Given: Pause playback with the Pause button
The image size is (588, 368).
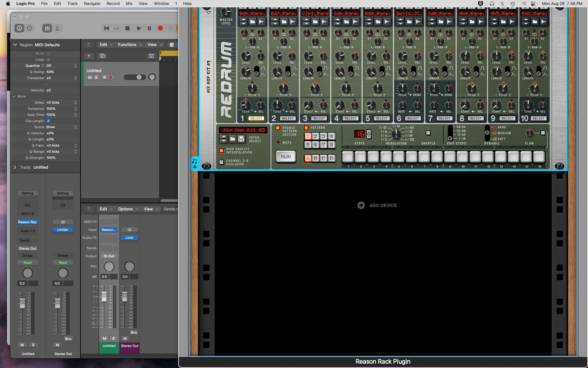Looking at the screenshot, I should click(149, 28).
